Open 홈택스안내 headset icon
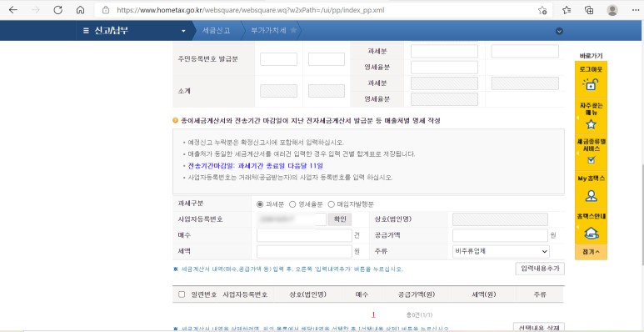This screenshot has width=644, height=332. [x=591, y=234]
